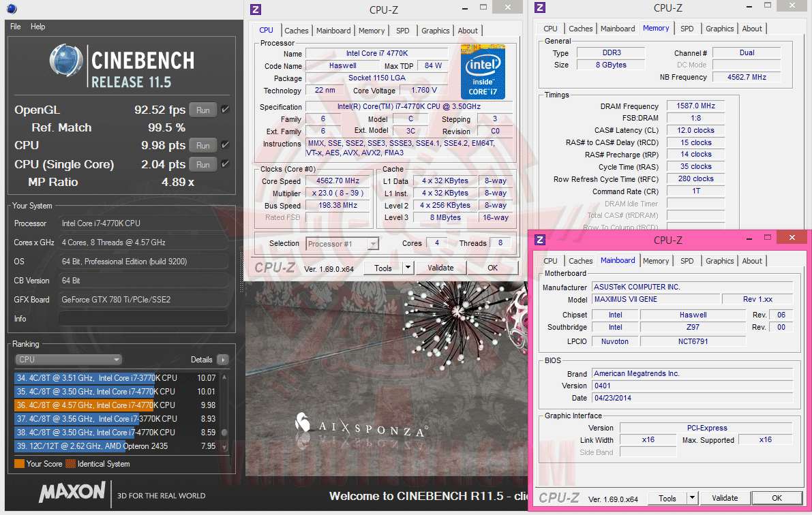Click the orange Your Score legend swatch

coord(20,464)
